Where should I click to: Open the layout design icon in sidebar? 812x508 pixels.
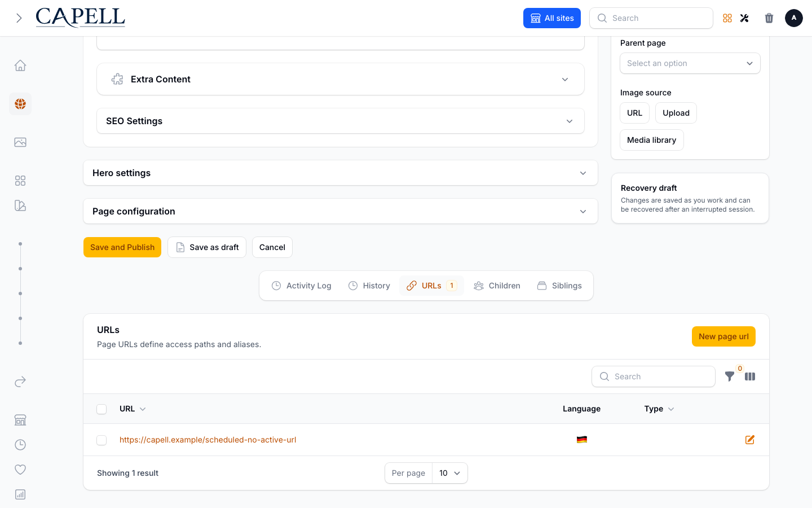click(x=20, y=205)
